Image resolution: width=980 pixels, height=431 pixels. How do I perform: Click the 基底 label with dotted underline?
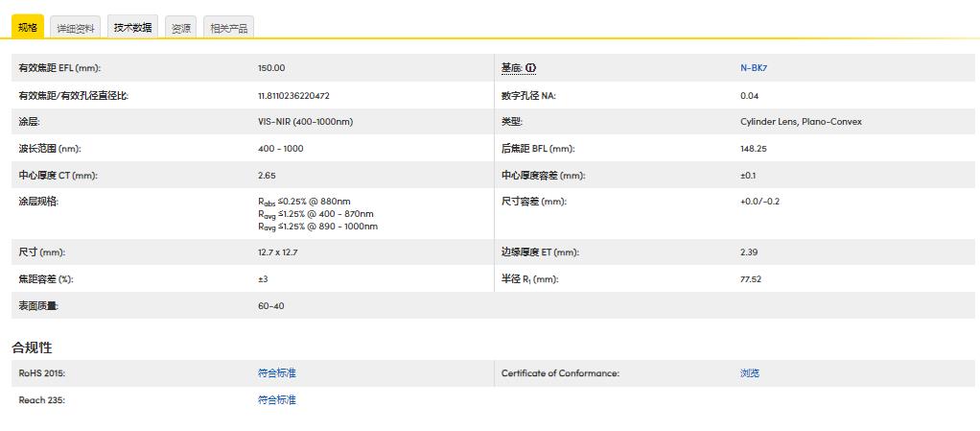pyautogui.click(x=511, y=68)
